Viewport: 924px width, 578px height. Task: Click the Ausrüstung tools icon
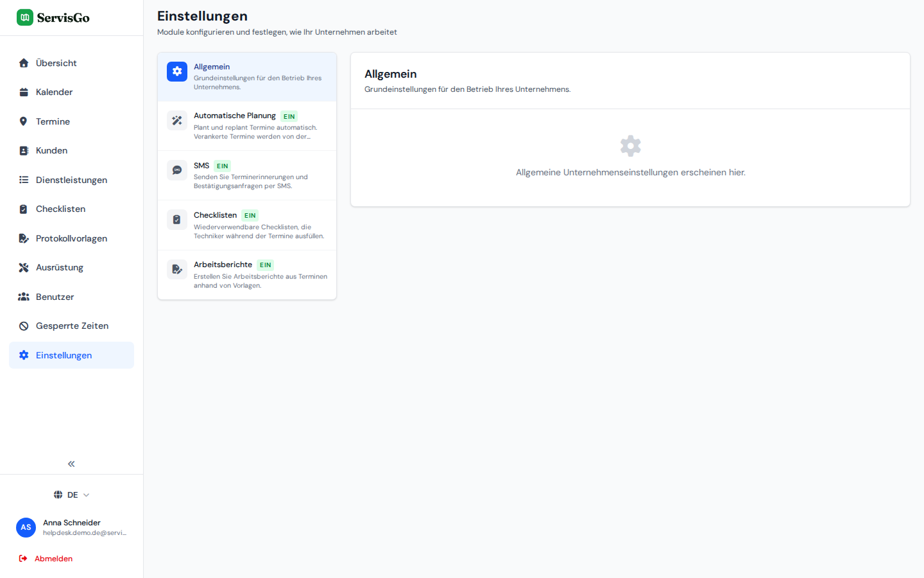point(24,267)
